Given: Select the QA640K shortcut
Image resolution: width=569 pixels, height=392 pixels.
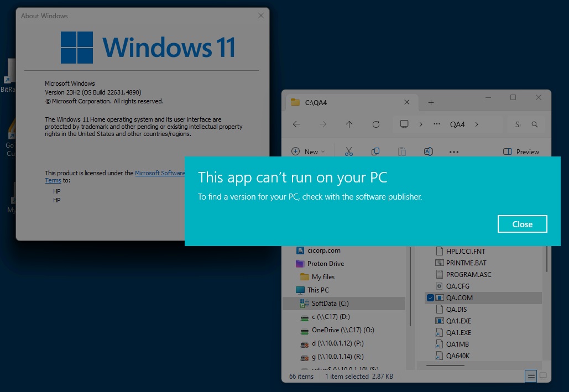Looking at the screenshot, I should (x=458, y=356).
